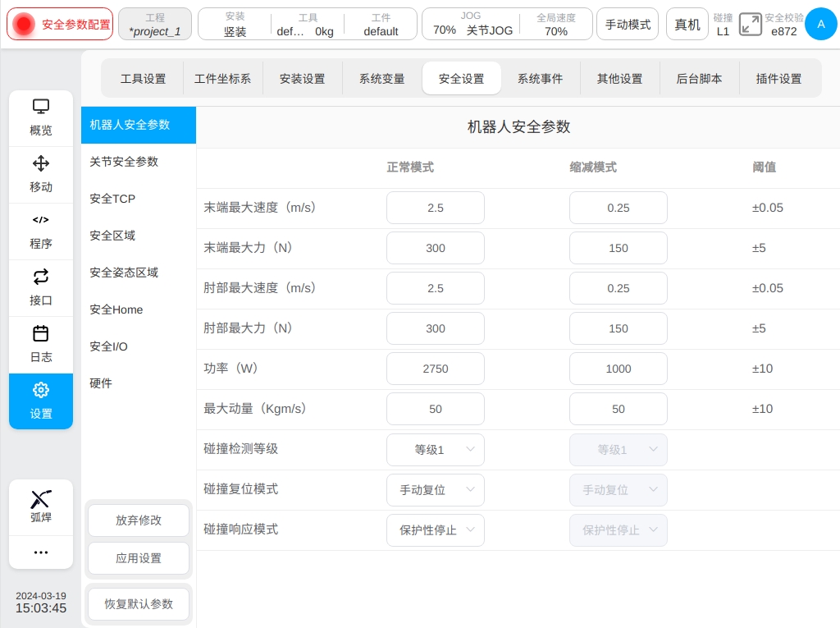
Task: Expand 碰撞检测等级 normal mode dropdown
Action: point(436,450)
